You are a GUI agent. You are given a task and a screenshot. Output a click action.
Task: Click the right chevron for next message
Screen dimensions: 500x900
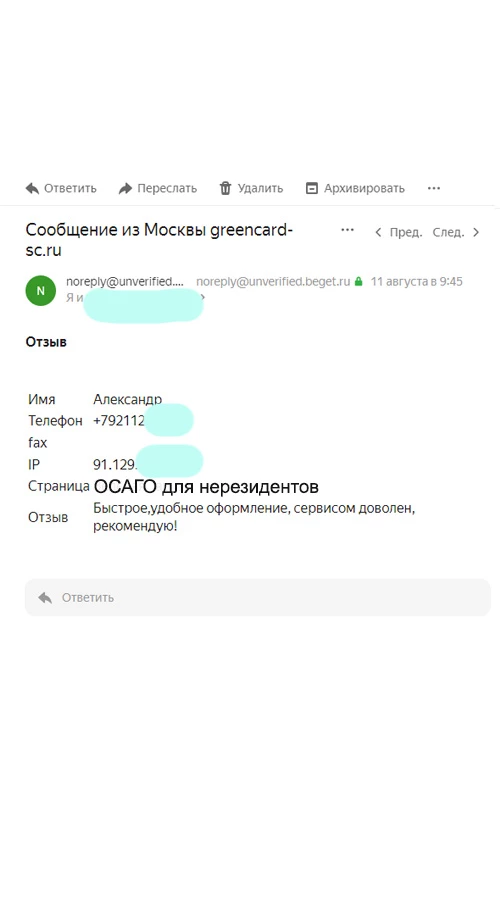pyautogui.click(x=475, y=232)
